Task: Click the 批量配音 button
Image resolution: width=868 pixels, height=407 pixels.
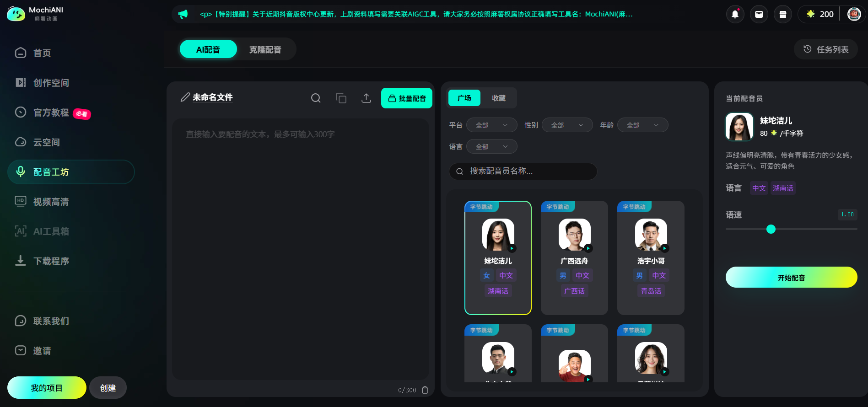Action: tap(407, 98)
